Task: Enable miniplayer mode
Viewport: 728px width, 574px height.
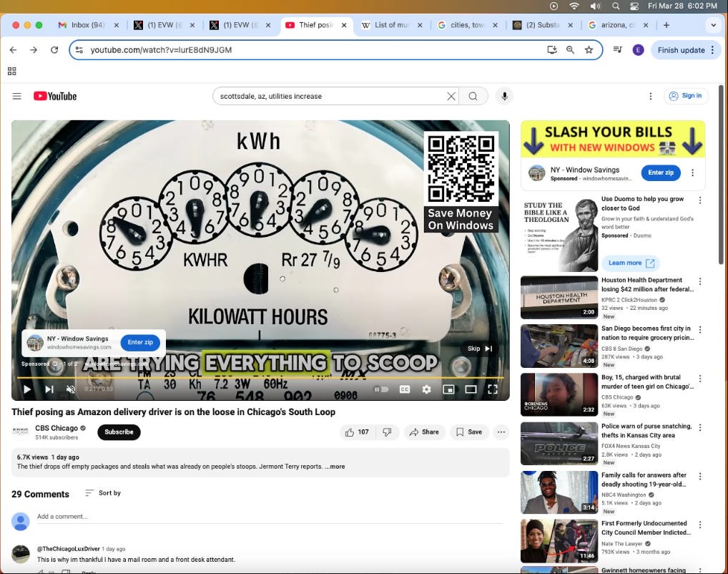Action: [x=448, y=389]
